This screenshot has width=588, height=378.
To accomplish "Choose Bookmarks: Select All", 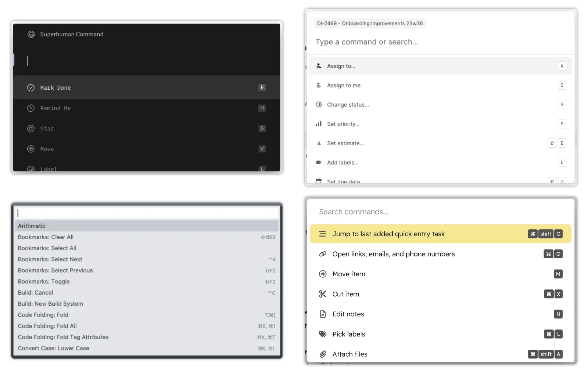I will pyautogui.click(x=147, y=248).
